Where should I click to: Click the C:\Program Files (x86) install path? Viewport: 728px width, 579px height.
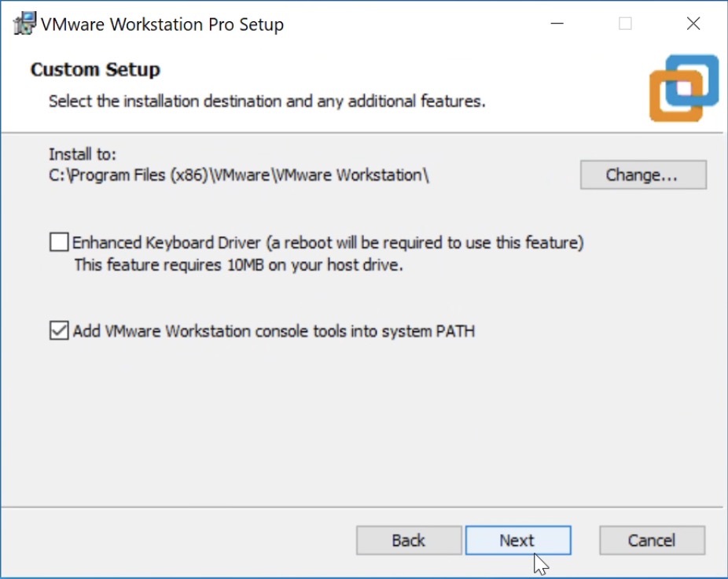pyautogui.click(x=239, y=175)
